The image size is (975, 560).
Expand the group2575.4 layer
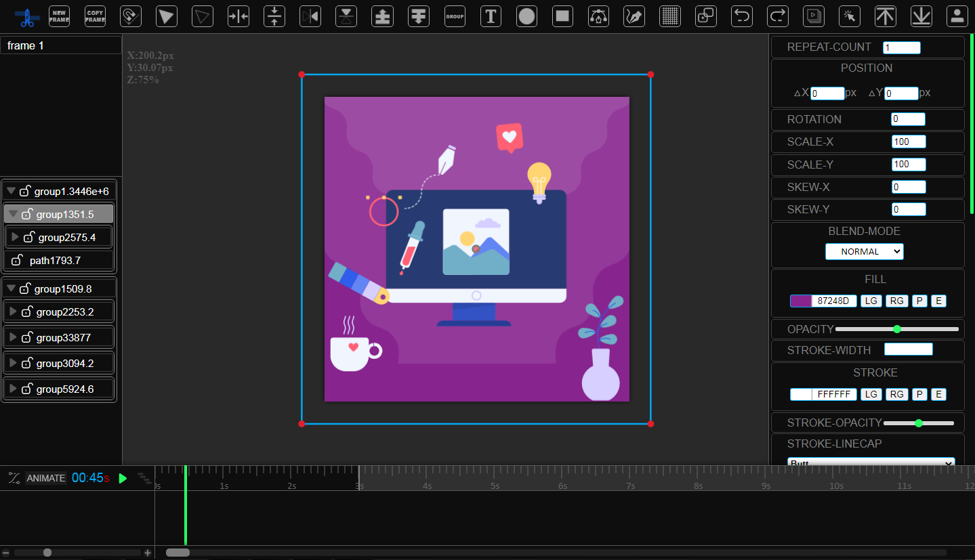(16, 237)
